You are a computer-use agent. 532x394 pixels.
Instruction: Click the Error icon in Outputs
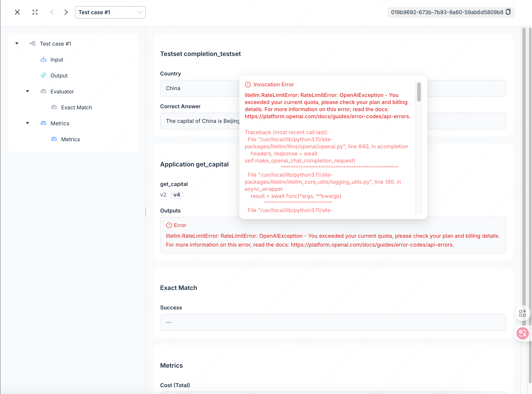pos(169,225)
